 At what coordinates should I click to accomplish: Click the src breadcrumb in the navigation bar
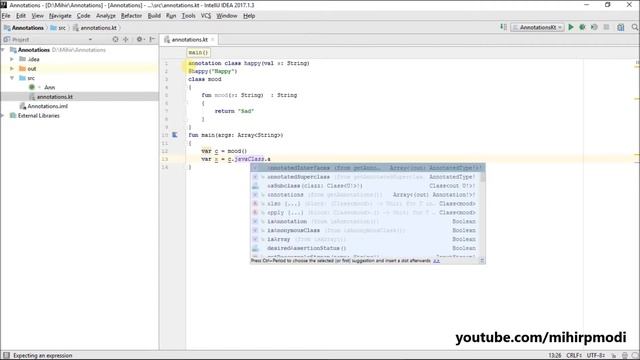click(58, 28)
